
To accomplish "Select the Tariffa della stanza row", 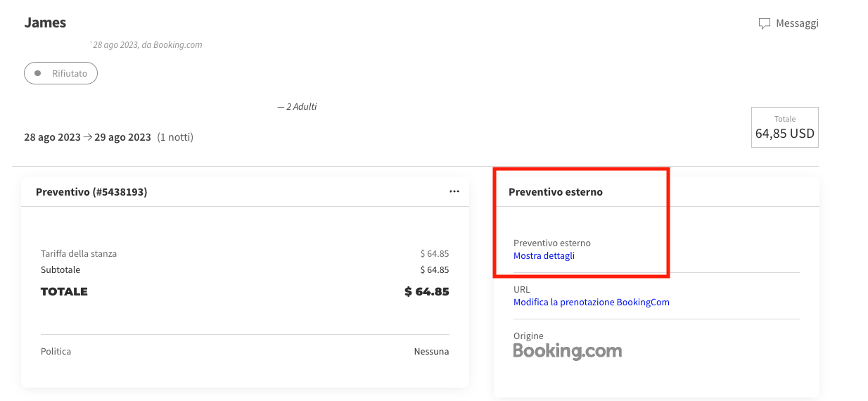I will point(79,254).
